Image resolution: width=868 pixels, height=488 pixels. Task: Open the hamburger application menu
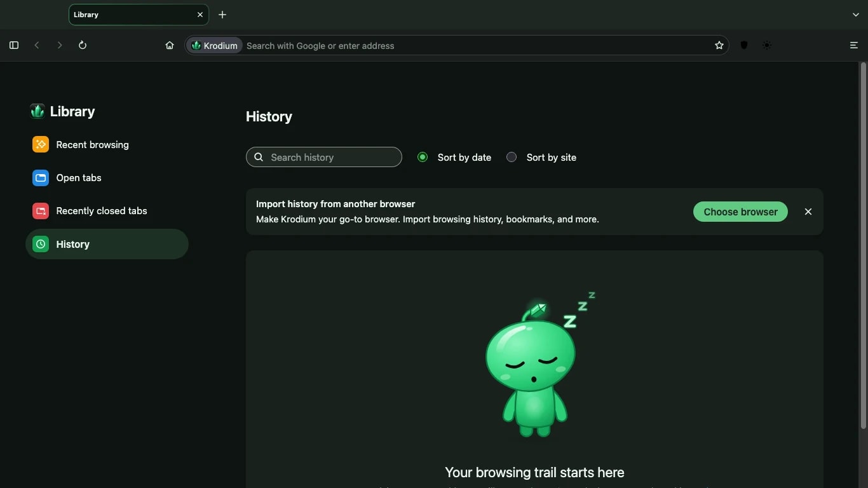pyautogui.click(x=854, y=45)
